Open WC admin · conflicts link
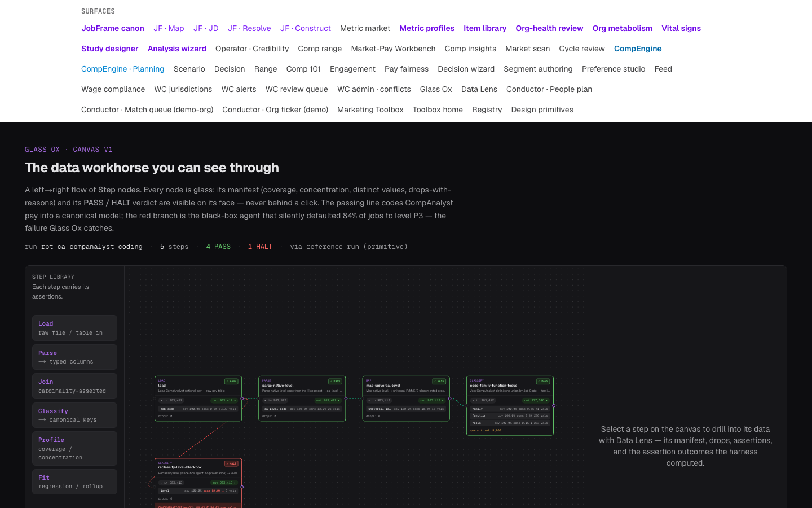Viewport: 812px width, 508px height. [374, 89]
